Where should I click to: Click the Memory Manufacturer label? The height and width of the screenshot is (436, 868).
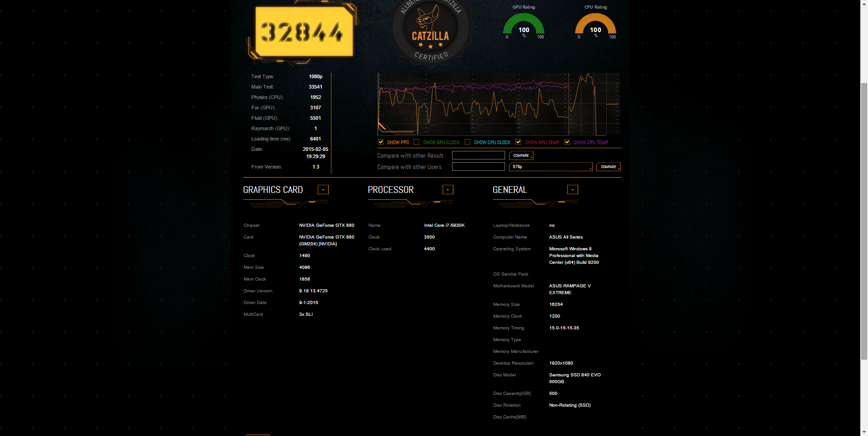click(x=516, y=351)
